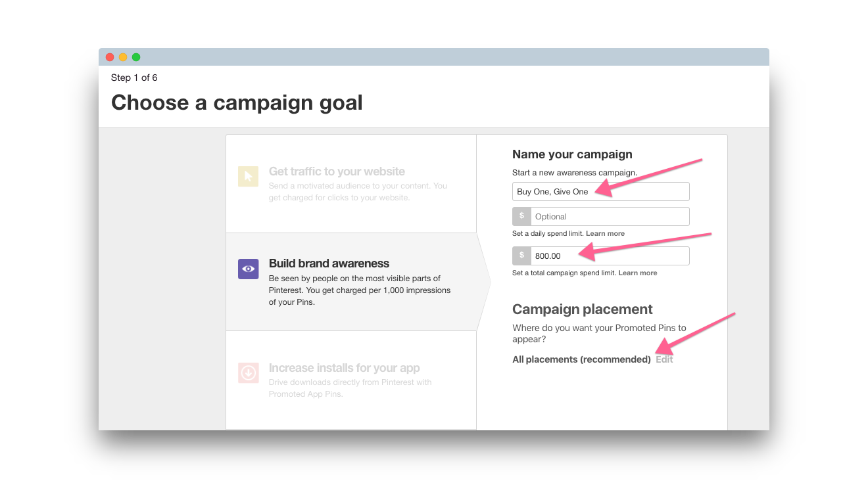Click the yellow minimize window button
Image resolution: width=868 pixels, height=496 pixels.
(123, 57)
